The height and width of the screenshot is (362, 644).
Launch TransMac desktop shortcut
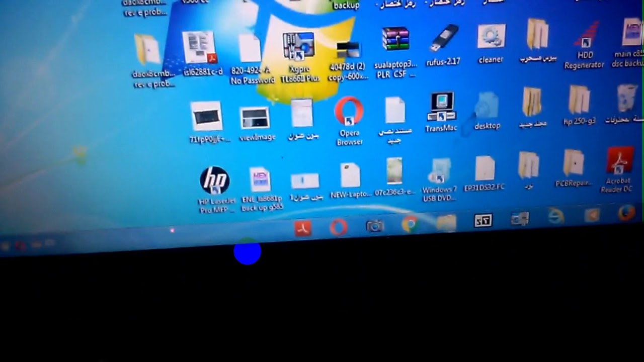[441, 106]
